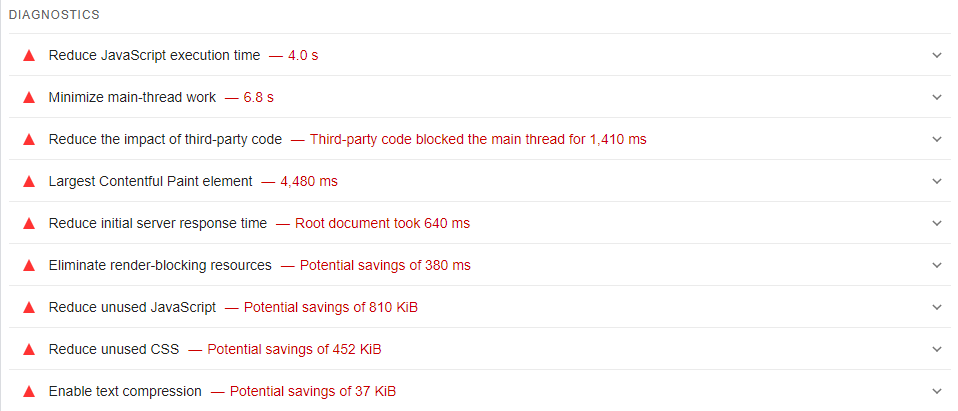This screenshot has width=958, height=411.
Task: Click red triangle beside render-blocking resources
Action: [x=29, y=265]
